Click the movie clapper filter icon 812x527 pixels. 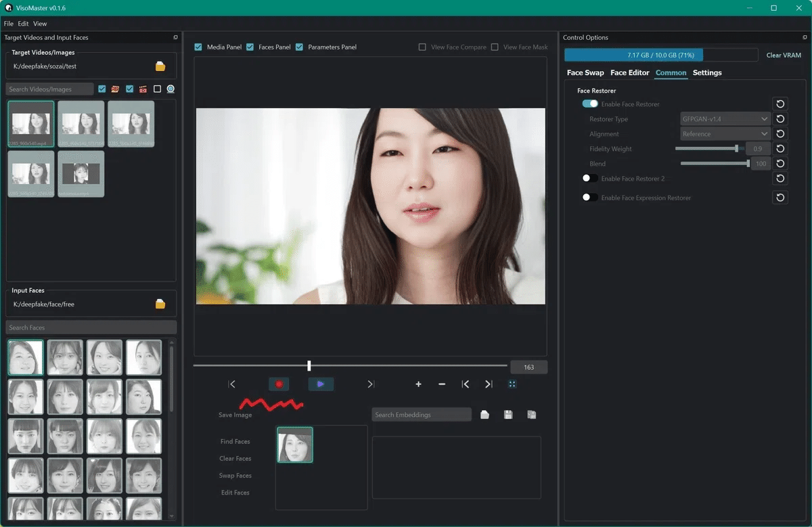click(143, 89)
